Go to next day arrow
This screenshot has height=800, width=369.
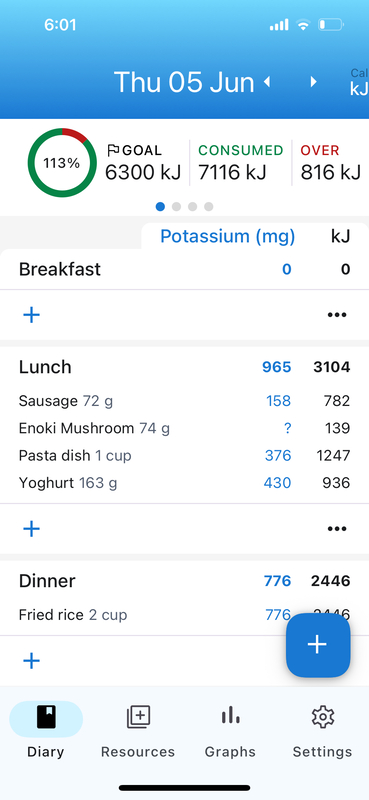coord(313,82)
